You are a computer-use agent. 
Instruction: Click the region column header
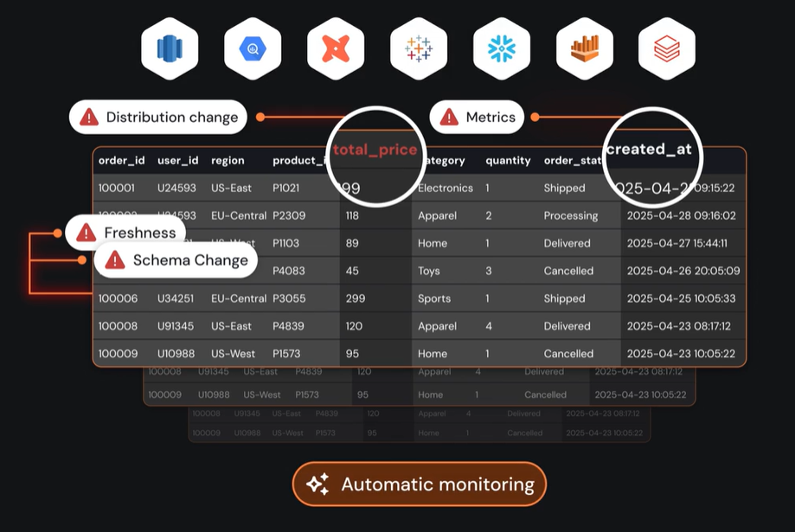tap(228, 161)
